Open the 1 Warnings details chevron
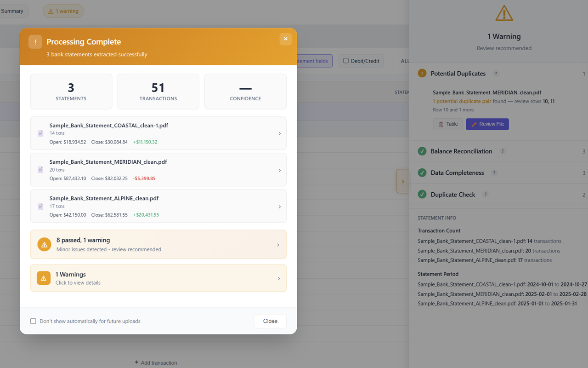Viewport: 588px width, 368px height. [279, 278]
